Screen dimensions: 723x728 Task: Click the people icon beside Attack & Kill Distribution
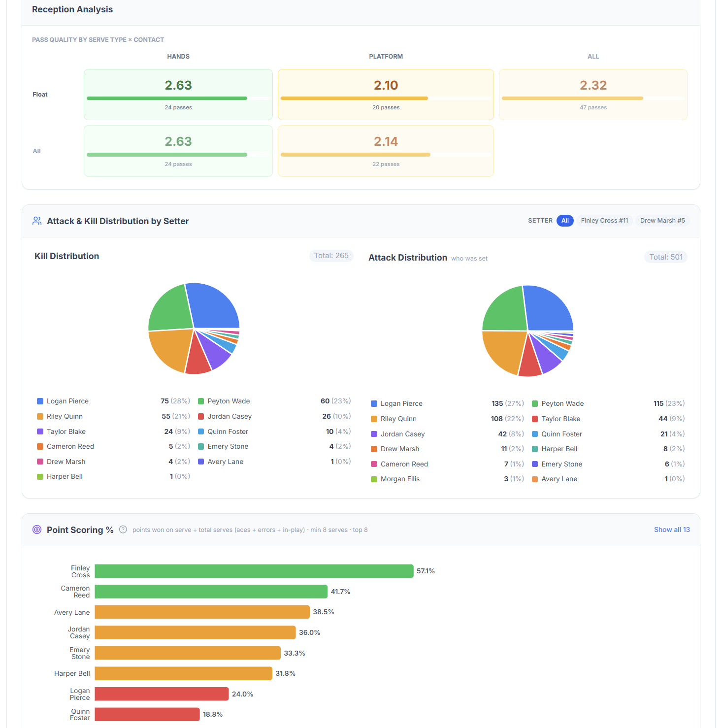(x=36, y=221)
